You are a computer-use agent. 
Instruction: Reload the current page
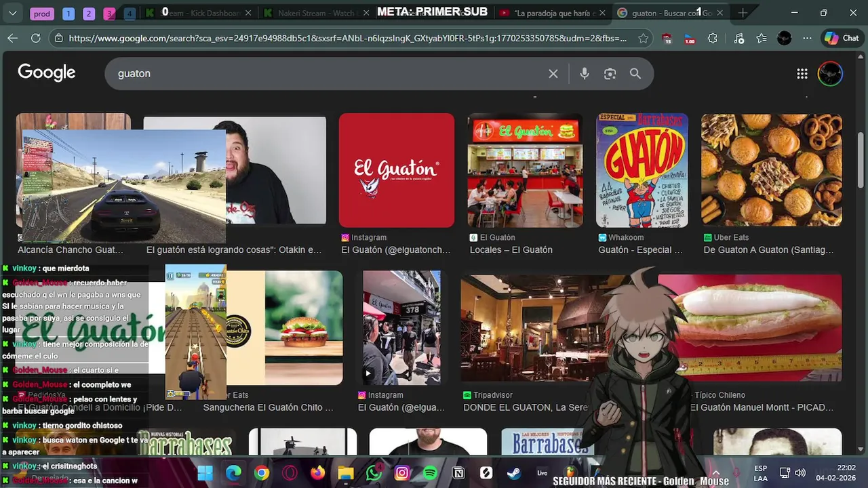[x=35, y=38]
